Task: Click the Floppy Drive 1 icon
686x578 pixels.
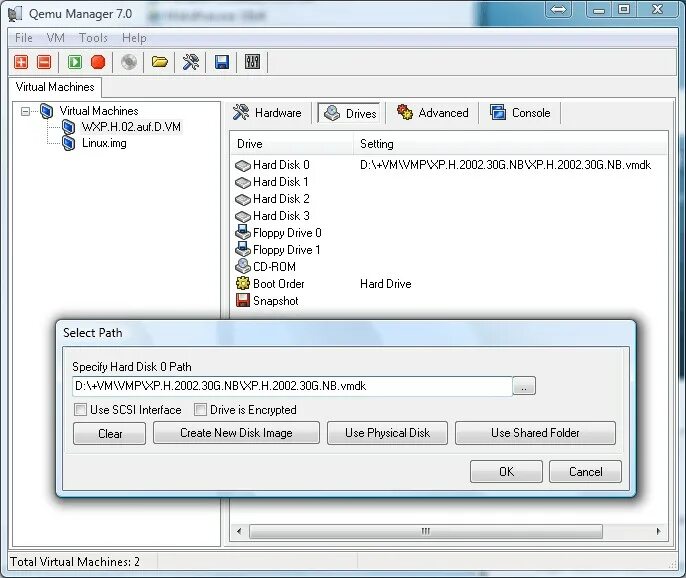Action: 243,249
